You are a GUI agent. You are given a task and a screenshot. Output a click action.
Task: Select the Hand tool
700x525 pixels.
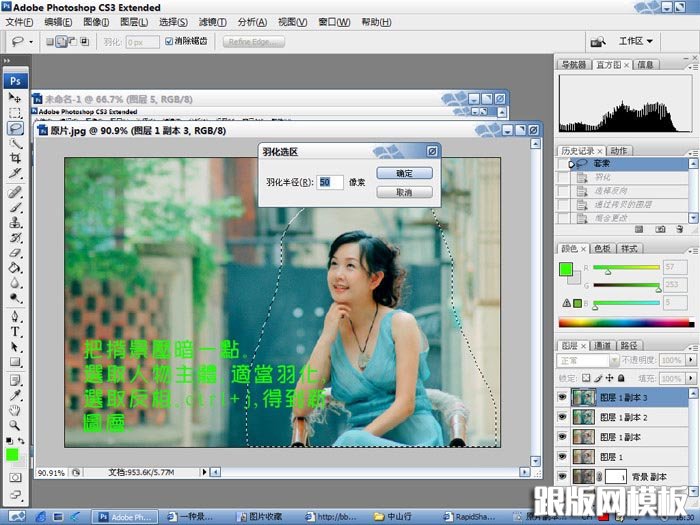(15, 409)
